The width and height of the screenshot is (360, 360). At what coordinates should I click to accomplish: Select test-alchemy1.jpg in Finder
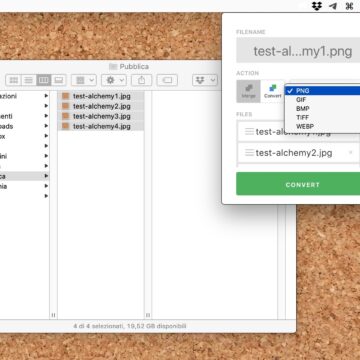(101, 96)
